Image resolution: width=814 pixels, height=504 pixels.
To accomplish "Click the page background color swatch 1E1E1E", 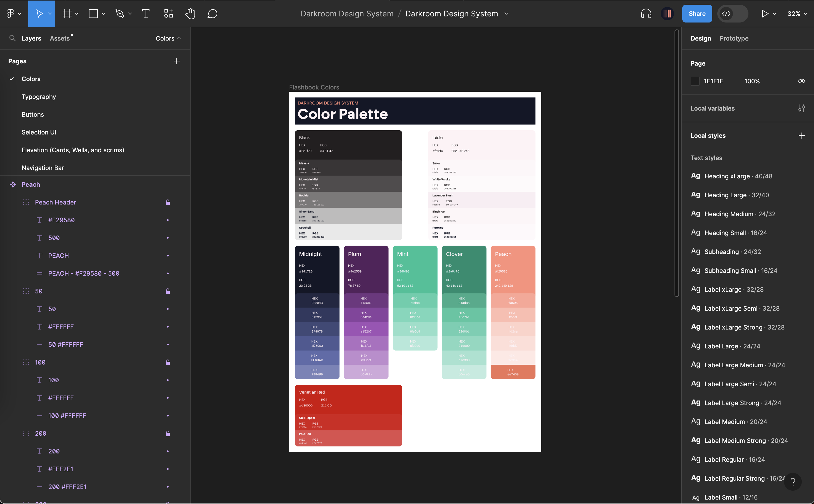I will point(695,81).
